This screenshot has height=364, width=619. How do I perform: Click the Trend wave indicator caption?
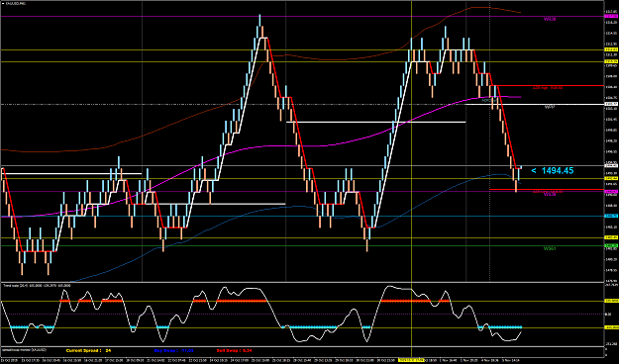tap(37, 285)
